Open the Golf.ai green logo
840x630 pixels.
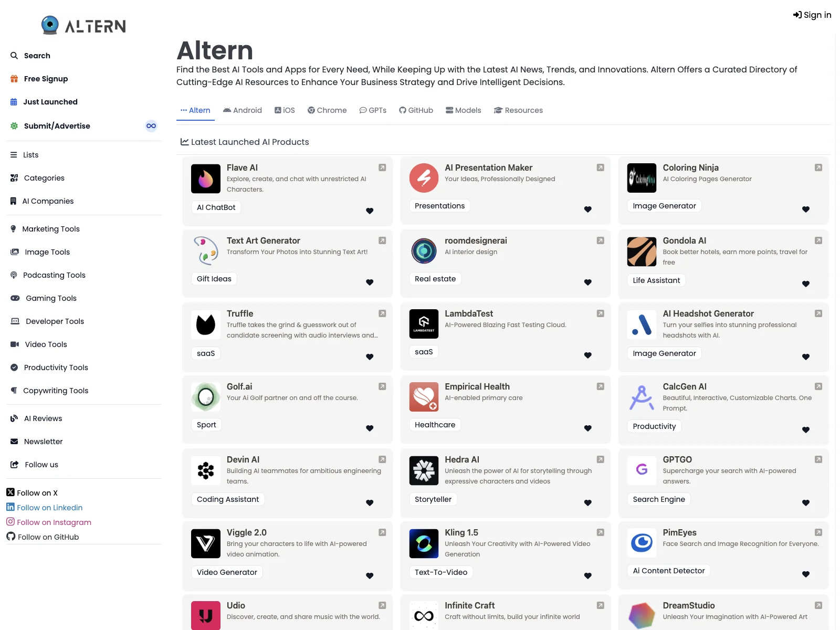click(206, 397)
